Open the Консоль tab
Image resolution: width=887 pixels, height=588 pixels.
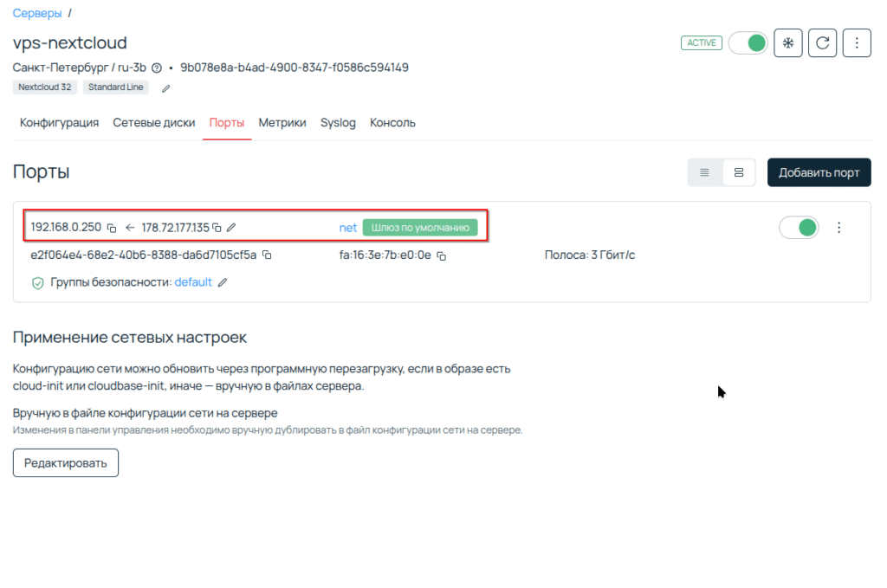click(392, 123)
